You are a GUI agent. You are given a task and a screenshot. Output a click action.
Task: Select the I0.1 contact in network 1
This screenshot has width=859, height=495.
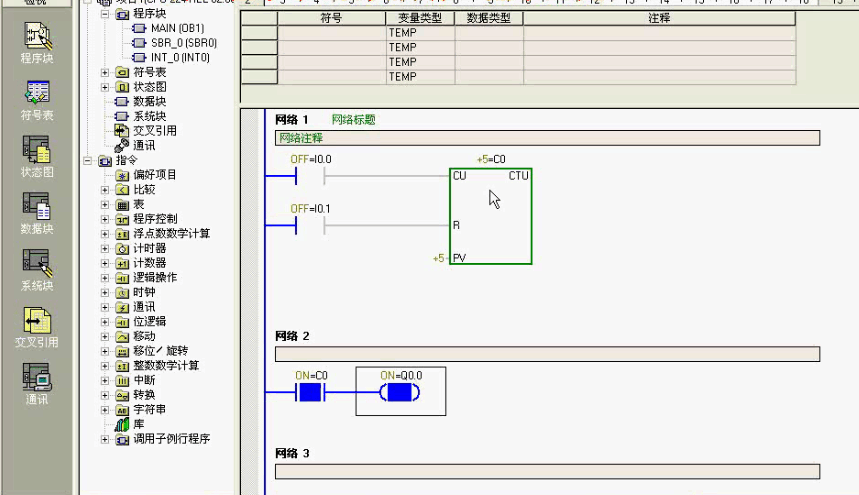(310, 226)
